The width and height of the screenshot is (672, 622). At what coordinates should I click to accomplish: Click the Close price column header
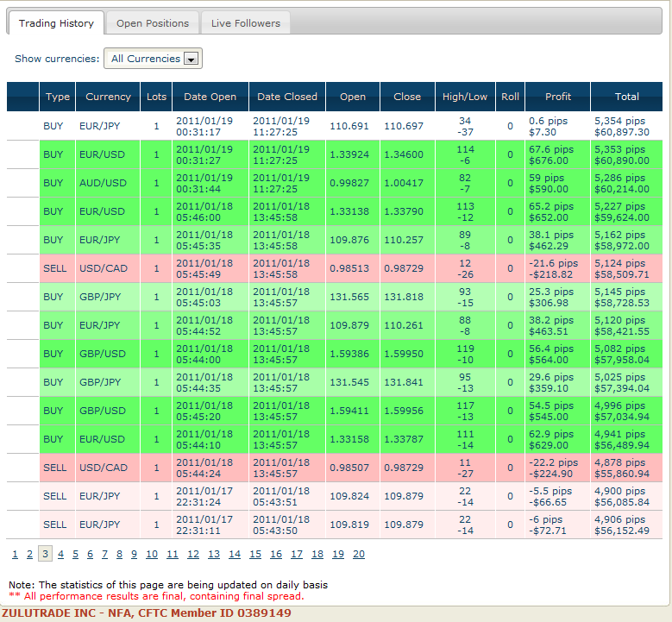(x=407, y=97)
